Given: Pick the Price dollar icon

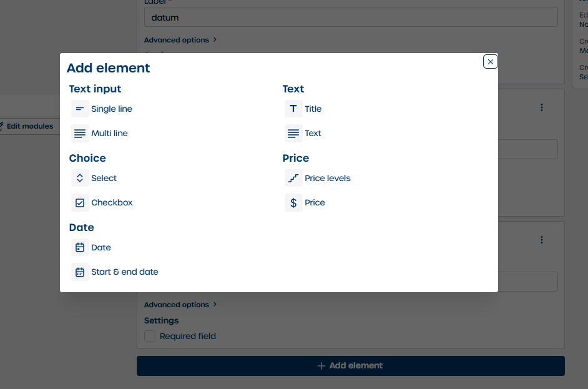Looking at the screenshot, I should point(293,202).
